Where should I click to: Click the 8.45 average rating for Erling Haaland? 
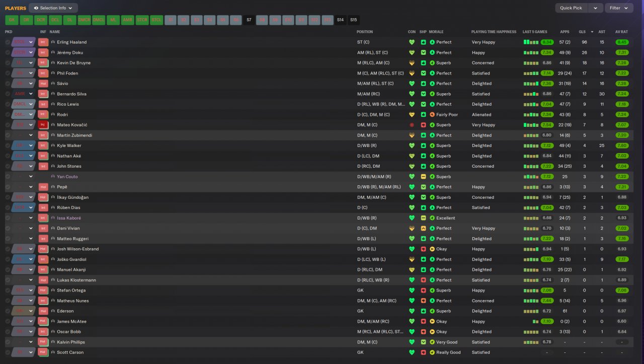click(622, 42)
